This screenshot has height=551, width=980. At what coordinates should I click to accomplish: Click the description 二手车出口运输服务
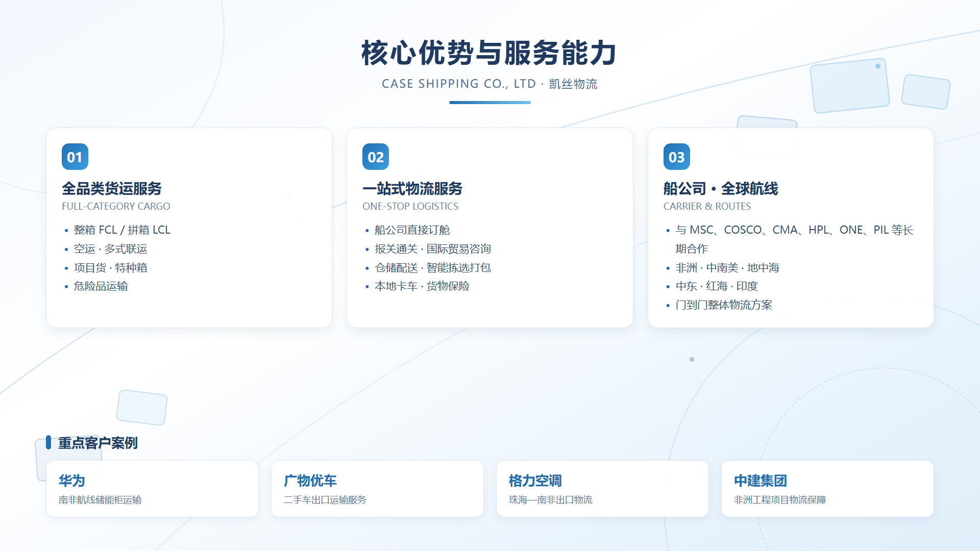click(325, 500)
